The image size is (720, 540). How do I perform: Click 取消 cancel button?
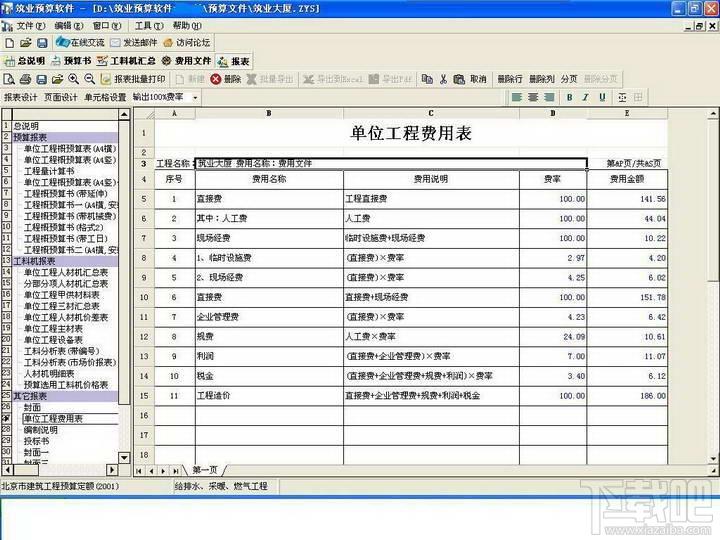pos(478,79)
